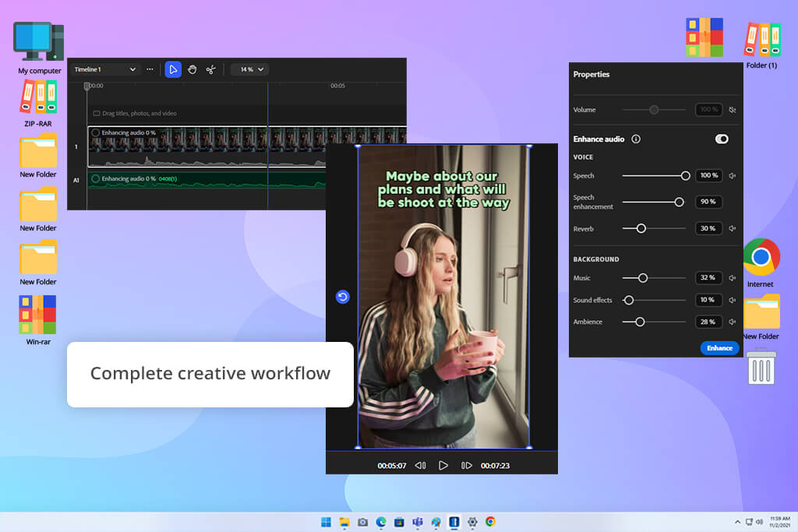Mute the Volume in Properties
Viewport: 798px width, 532px height.
(733, 109)
